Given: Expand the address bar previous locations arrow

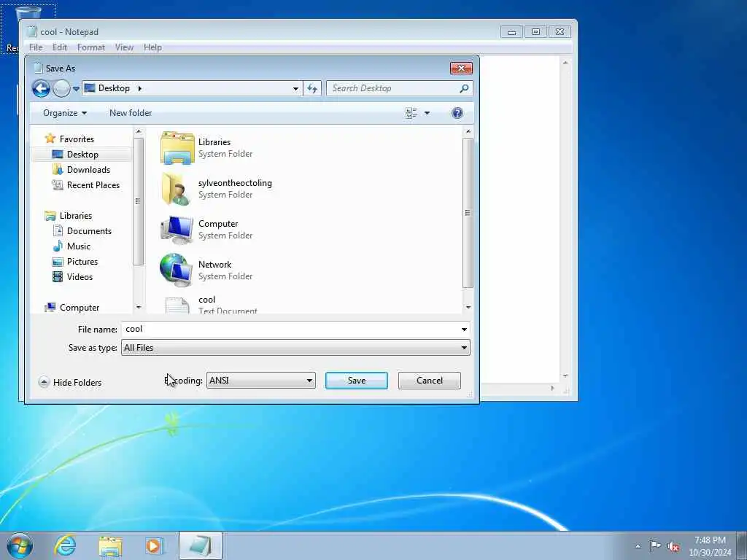Looking at the screenshot, I should 295,88.
